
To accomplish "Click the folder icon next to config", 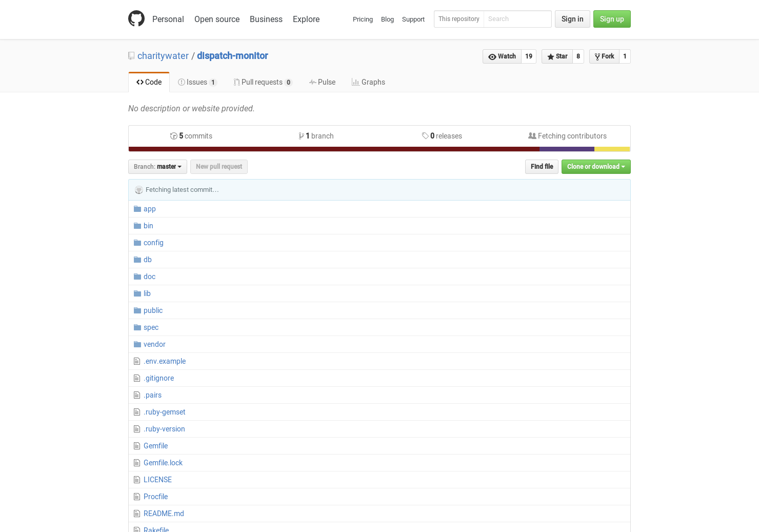I will (x=137, y=243).
